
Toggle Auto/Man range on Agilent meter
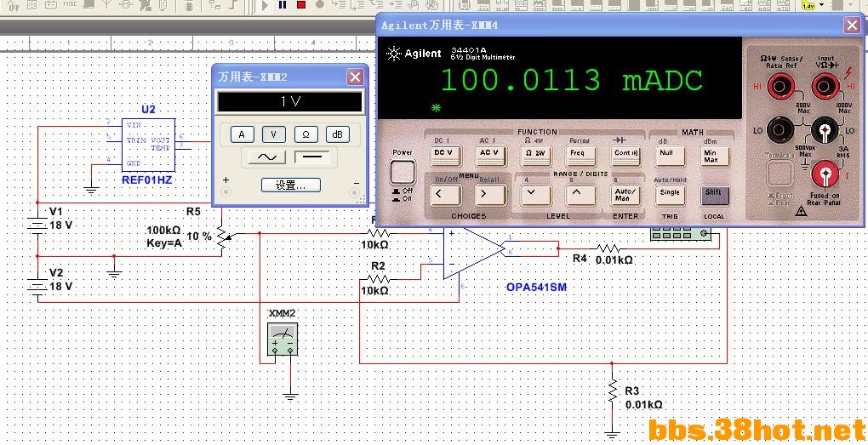pyautogui.click(x=625, y=196)
